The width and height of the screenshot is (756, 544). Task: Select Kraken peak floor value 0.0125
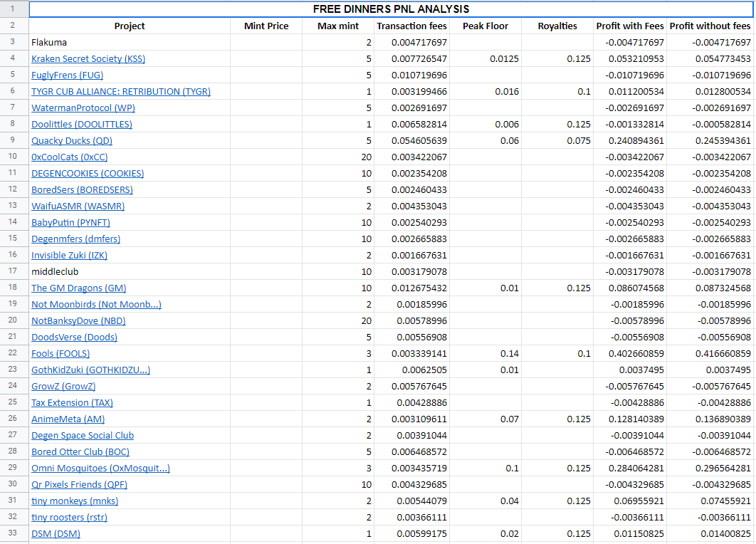(x=485, y=59)
